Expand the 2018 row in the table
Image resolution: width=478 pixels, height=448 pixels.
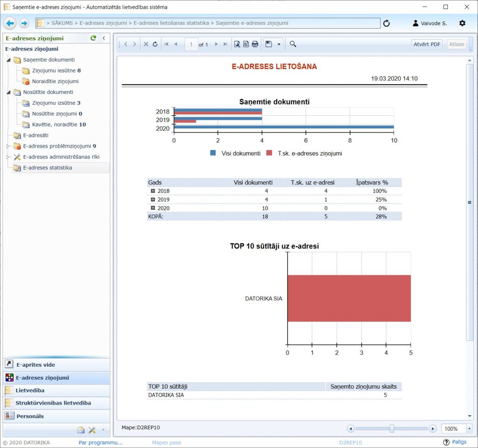point(153,191)
